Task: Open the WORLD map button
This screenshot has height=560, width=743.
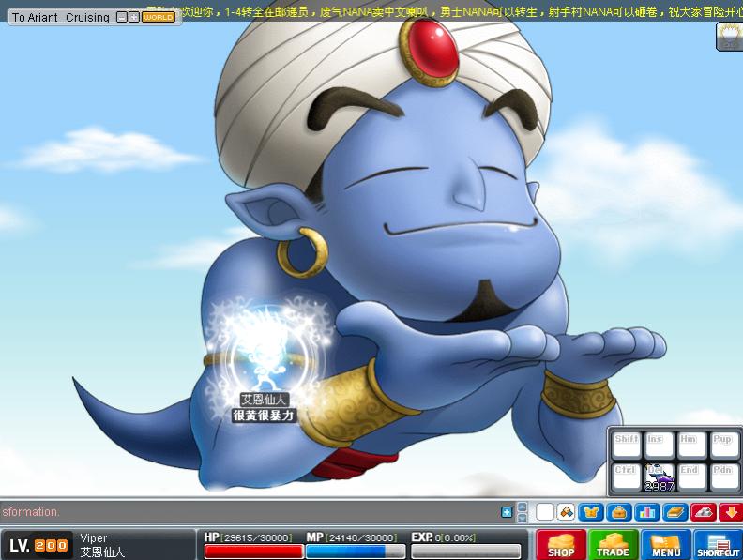Action: click(158, 17)
